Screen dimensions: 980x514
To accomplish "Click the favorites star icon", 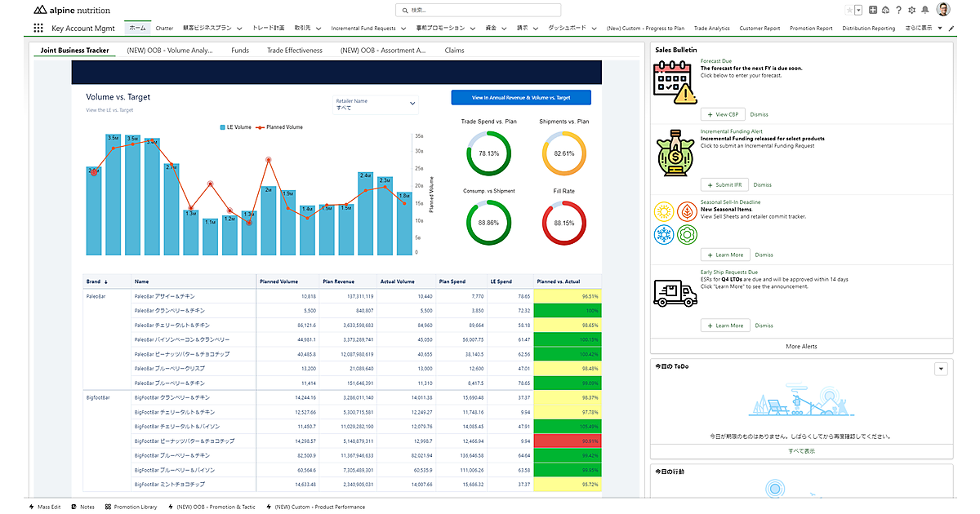I will coord(849,10).
